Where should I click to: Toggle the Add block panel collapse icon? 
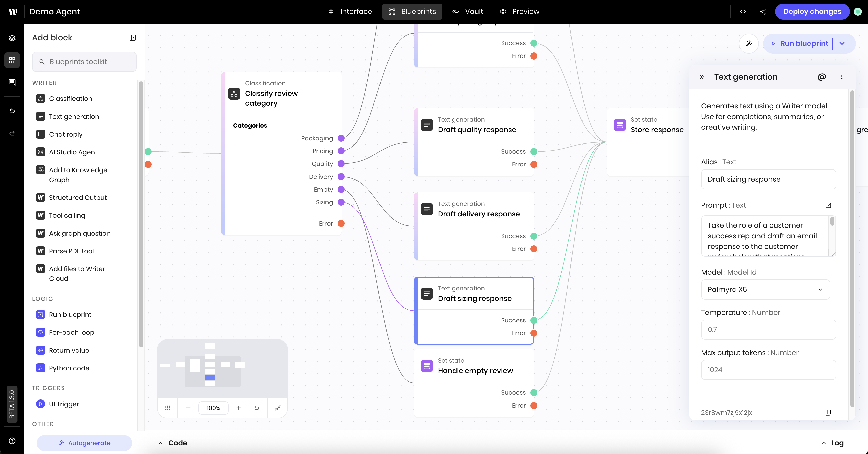pyautogui.click(x=132, y=38)
